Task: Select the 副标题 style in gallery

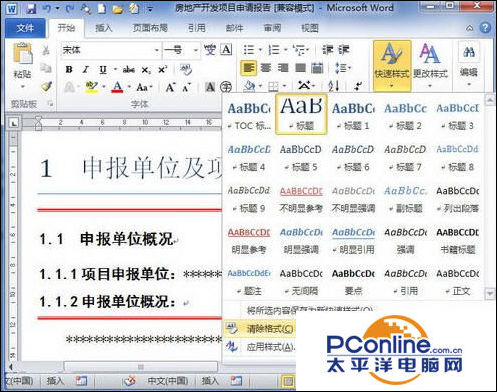Action: 405,199
